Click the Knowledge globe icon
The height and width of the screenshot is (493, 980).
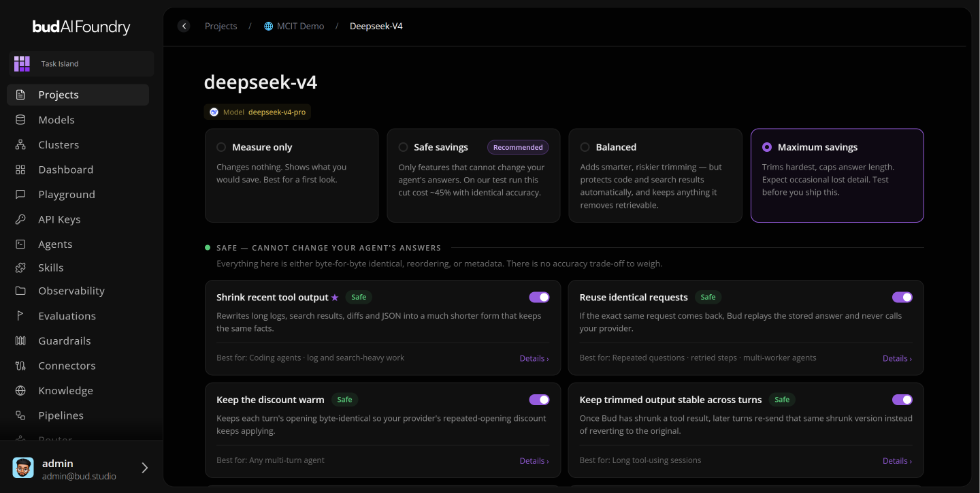20,391
